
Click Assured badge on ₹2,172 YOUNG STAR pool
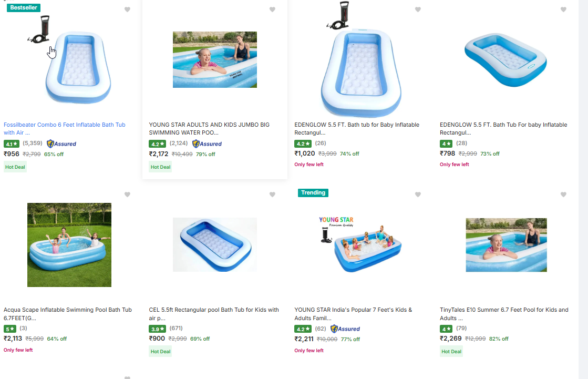pyautogui.click(x=207, y=144)
